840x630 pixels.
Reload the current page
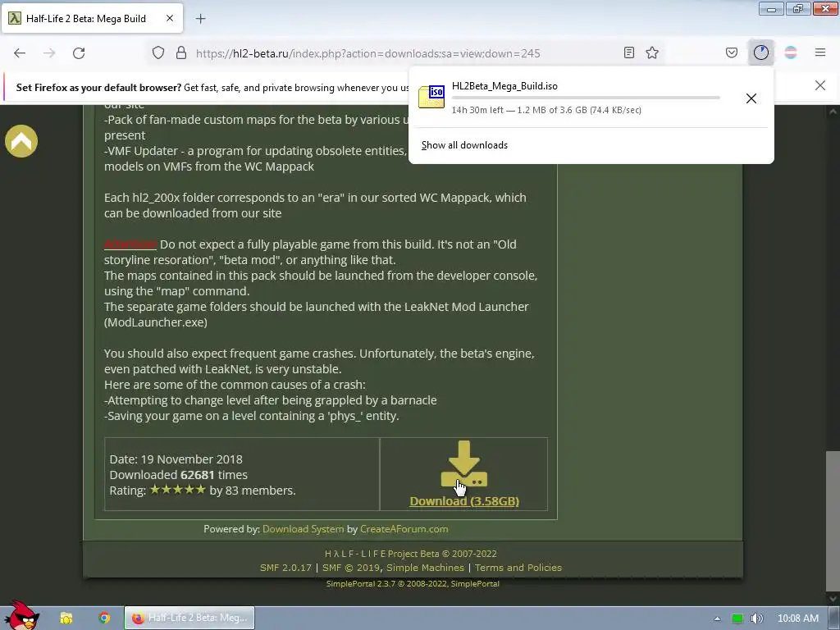(x=79, y=53)
